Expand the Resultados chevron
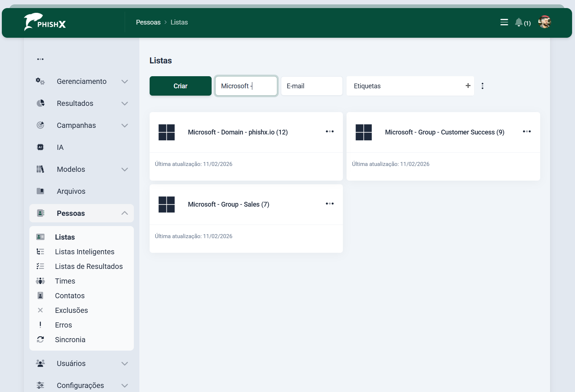575x392 pixels. pyautogui.click(x=125, y=103)
